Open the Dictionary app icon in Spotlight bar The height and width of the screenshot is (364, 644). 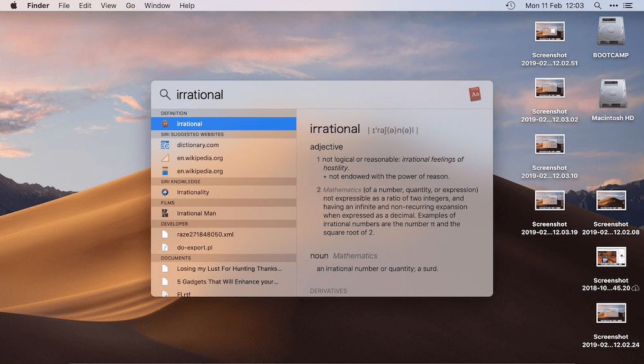click(475, 94)
